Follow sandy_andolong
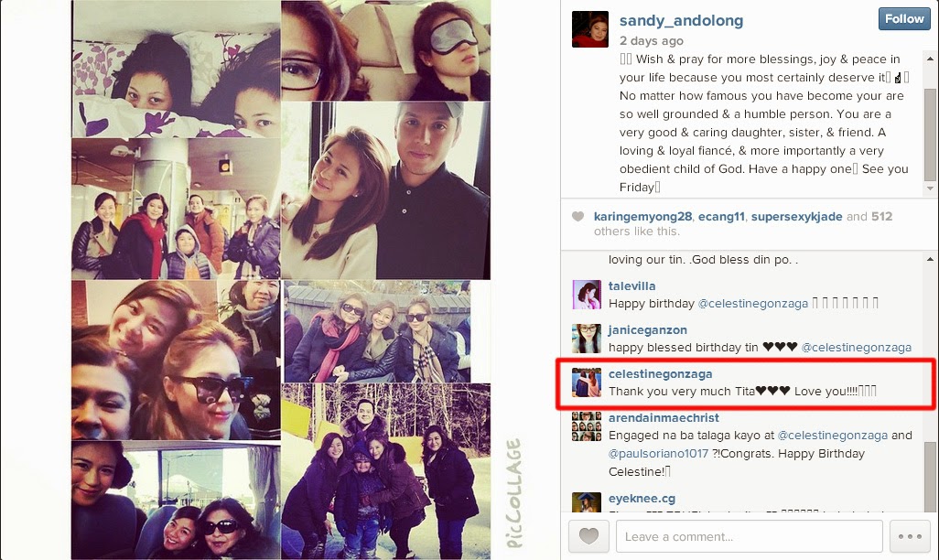Viewport: 939px width, 560px height. coord(904,18)
